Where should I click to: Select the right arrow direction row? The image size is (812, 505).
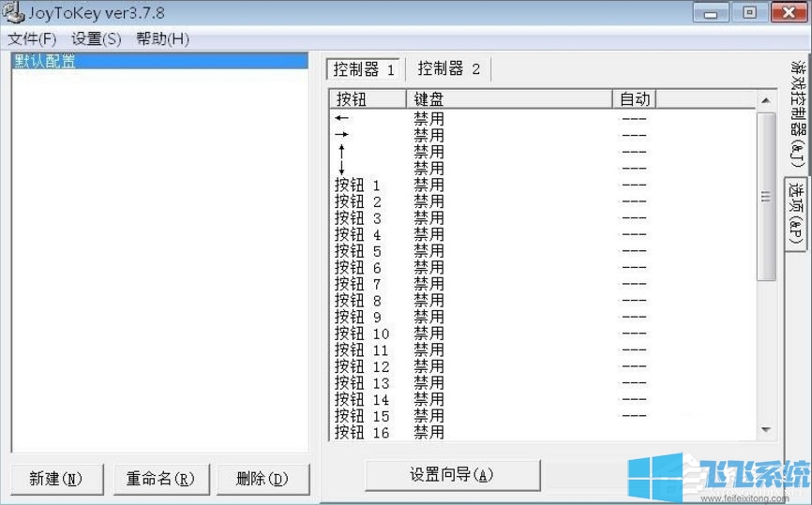[342, 135]
